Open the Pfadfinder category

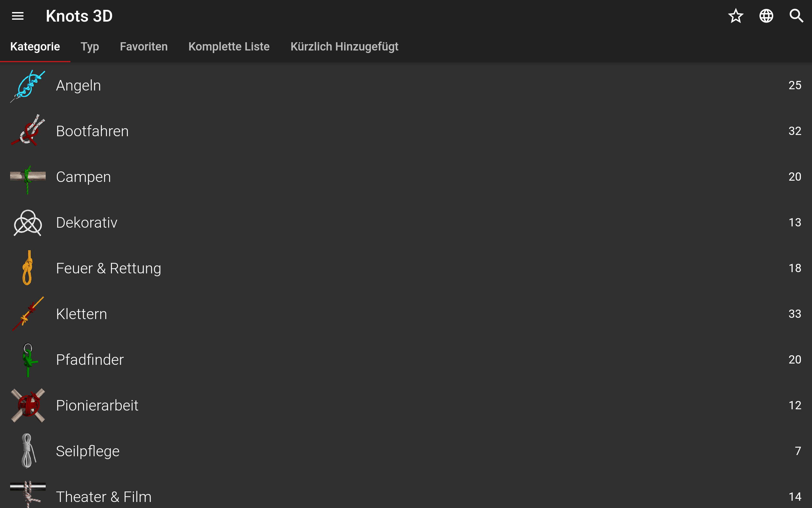[x=406, y=359]
